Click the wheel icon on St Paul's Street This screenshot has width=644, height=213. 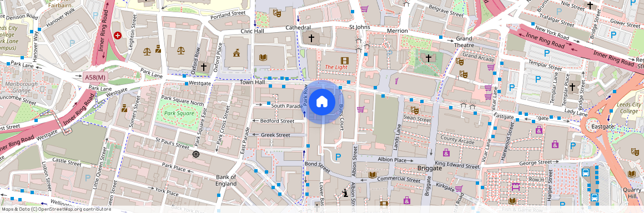coord(196,154)
